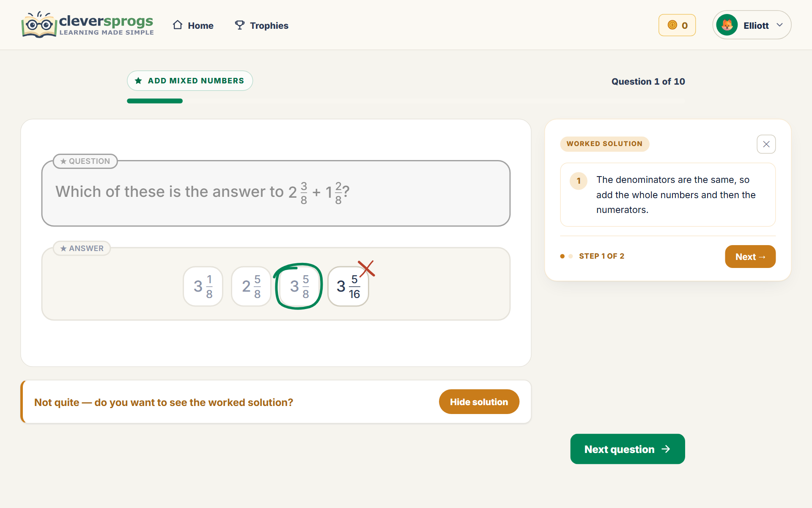Image resolution: width=812 pixels, height=508 pixels.
Task: Click the 'Not quite' feedback message
Action: tap(164, 403)
